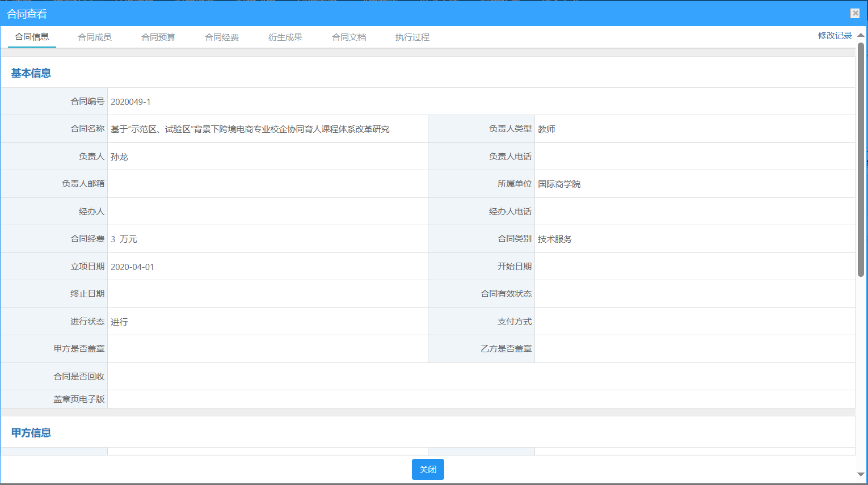868x485 pixels.
Task: Click the contract name text value
Action: pyautogui.click(x=250, y=129)
